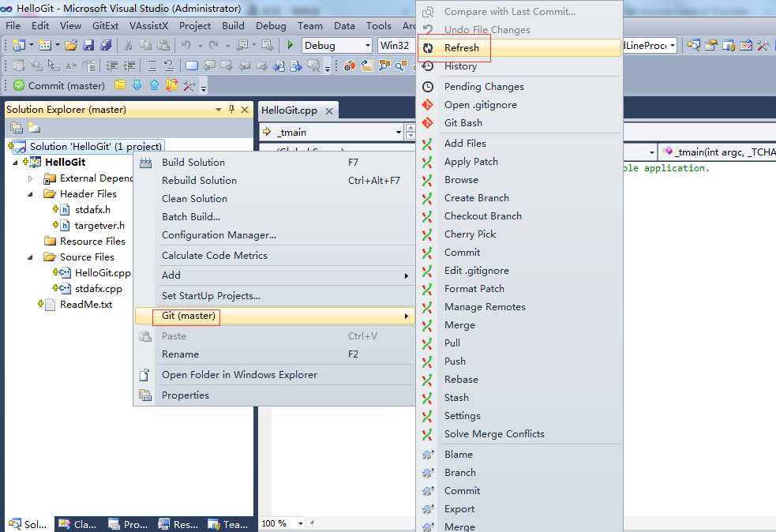776x532 pixels.
Task: Click the Open File folder icon
Action: (71, 46)
